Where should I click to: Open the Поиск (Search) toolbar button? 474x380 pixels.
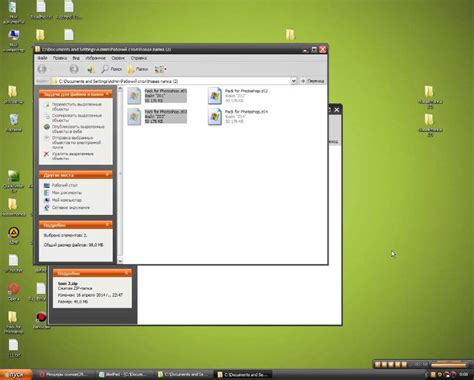112,69
